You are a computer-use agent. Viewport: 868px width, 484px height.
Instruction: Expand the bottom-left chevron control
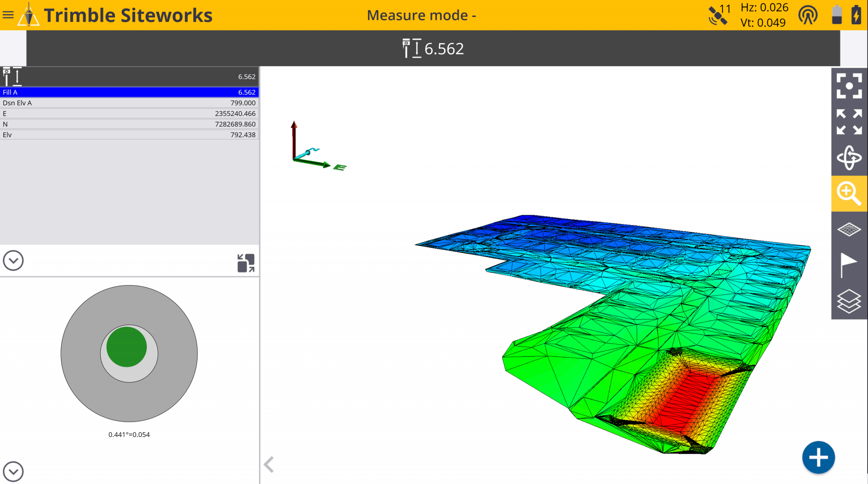click(x=13, y=471)
